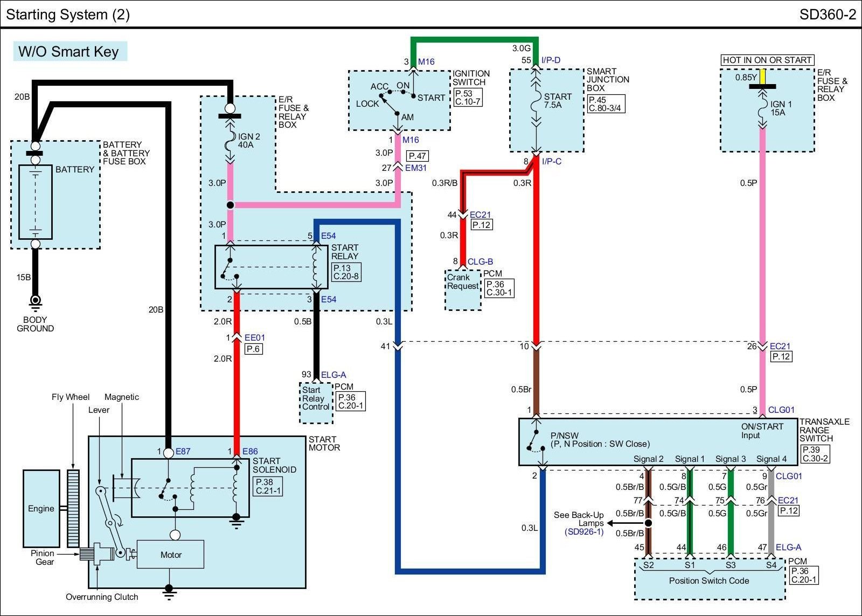The width and height of the screenshot is (862, 616).
Task: Click the START 7.5A fuse symbol
Action: 536,101
